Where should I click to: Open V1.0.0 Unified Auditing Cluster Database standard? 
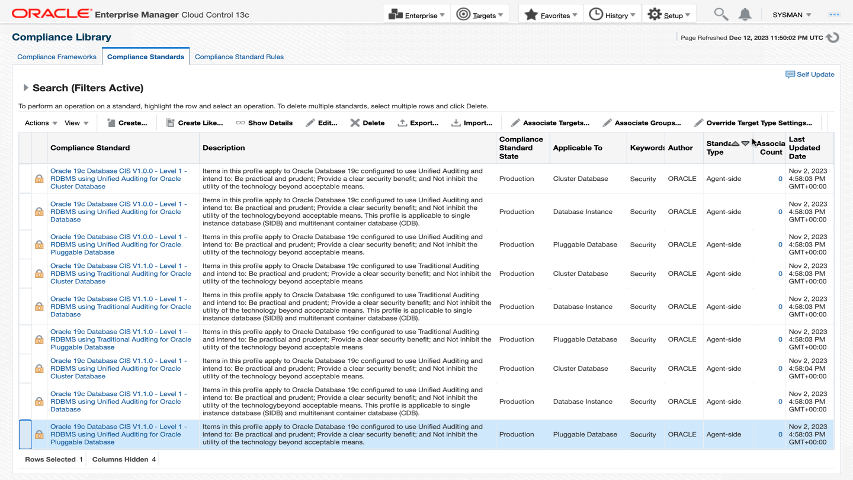[119, 179]
